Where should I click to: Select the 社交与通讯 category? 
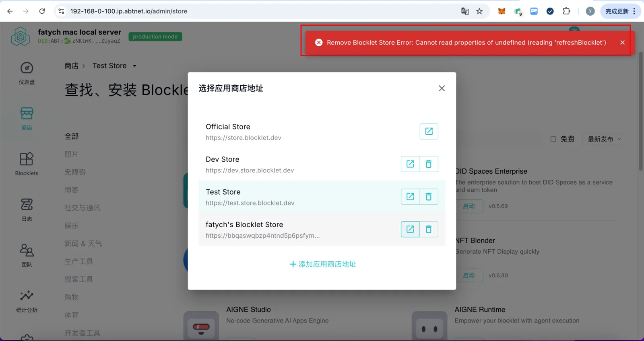[83, 208]
